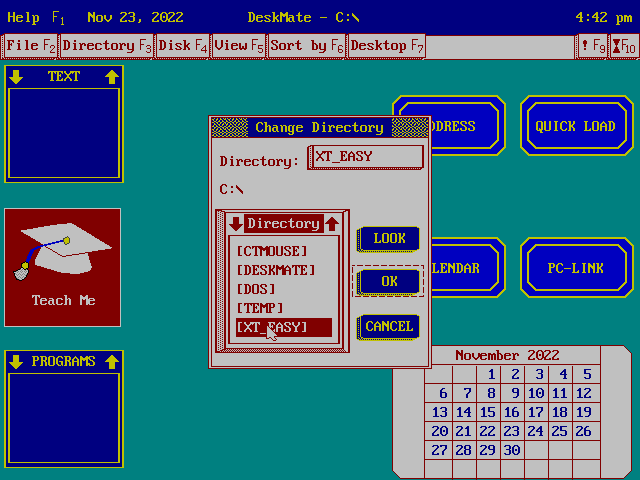This screenshot has height=480, width=640.
Task: Open the ADDRESS application button
Action: pos(468,126)
